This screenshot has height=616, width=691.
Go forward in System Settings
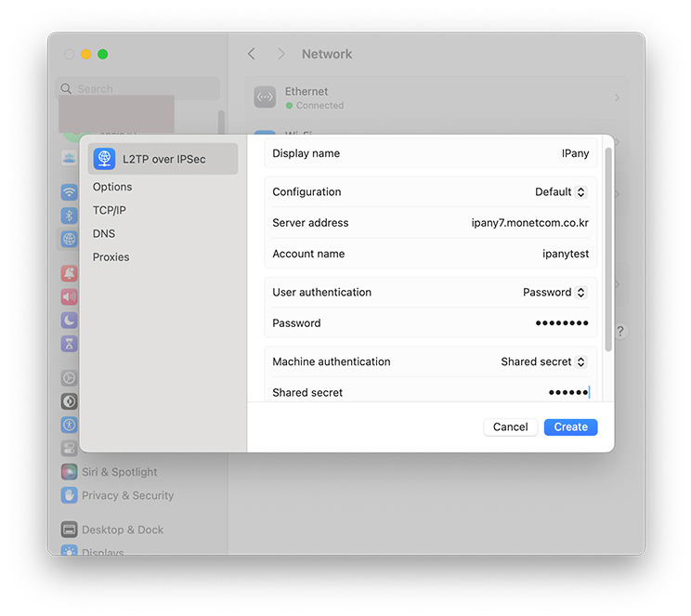pyautogui.click(x=280, y=54)
